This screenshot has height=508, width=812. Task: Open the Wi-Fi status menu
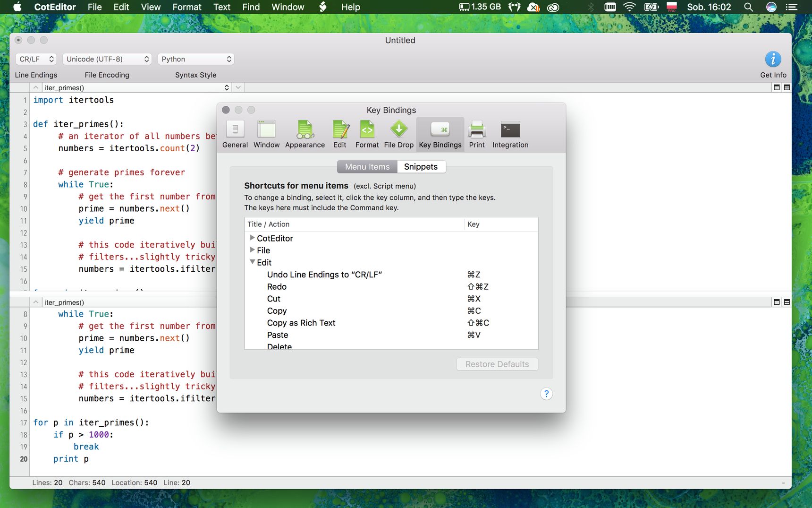(x=629, y=7)
